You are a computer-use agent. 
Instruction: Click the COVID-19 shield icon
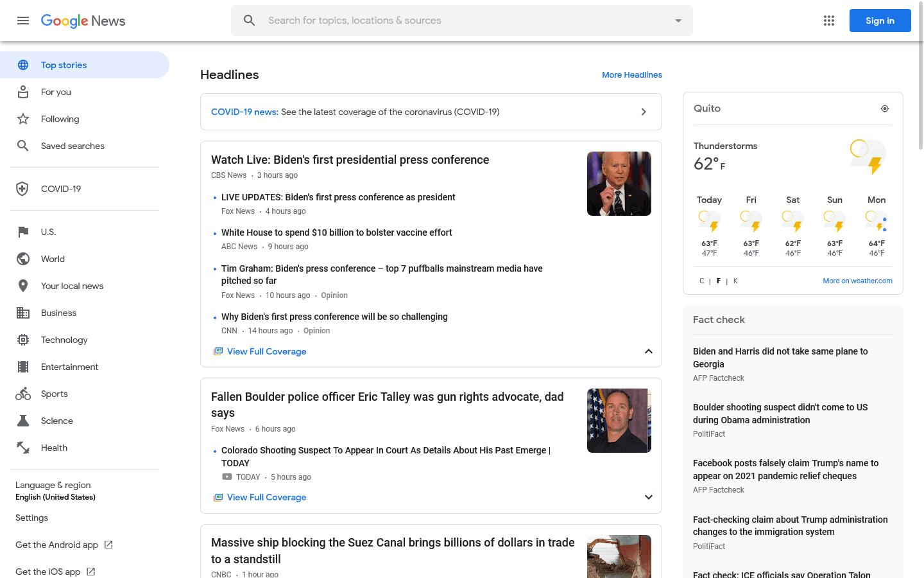[22, 189]
